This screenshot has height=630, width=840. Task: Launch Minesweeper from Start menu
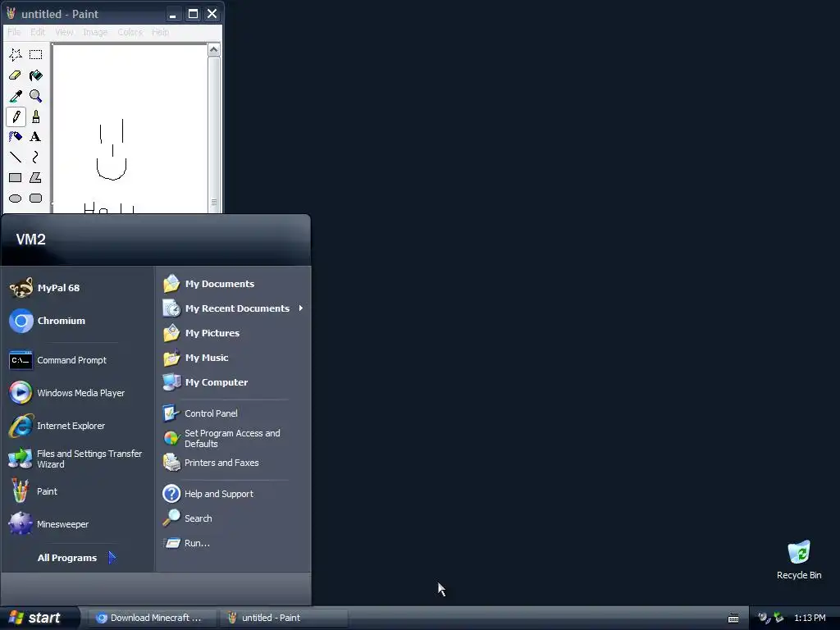[x=78, y=524]
